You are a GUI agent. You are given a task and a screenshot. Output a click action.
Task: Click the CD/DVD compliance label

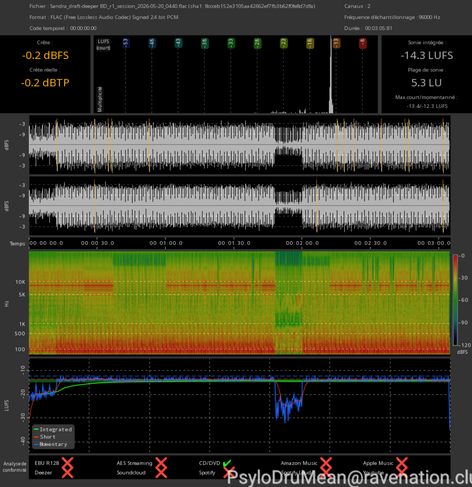[x=210, y=463]
